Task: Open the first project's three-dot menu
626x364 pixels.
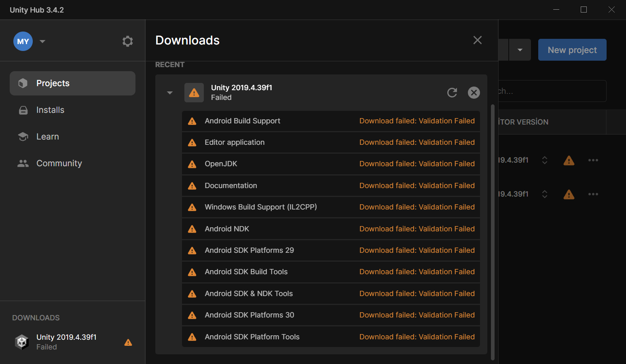Action: point(593,160)
